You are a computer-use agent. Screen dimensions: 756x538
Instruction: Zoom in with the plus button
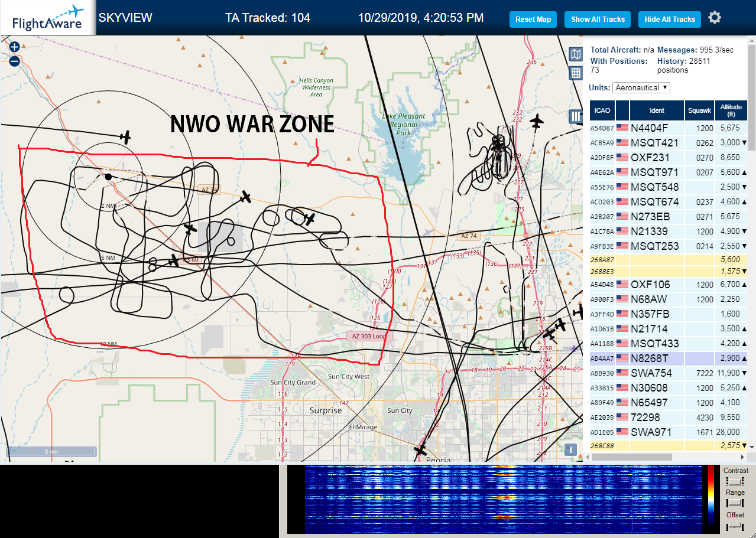15,47
